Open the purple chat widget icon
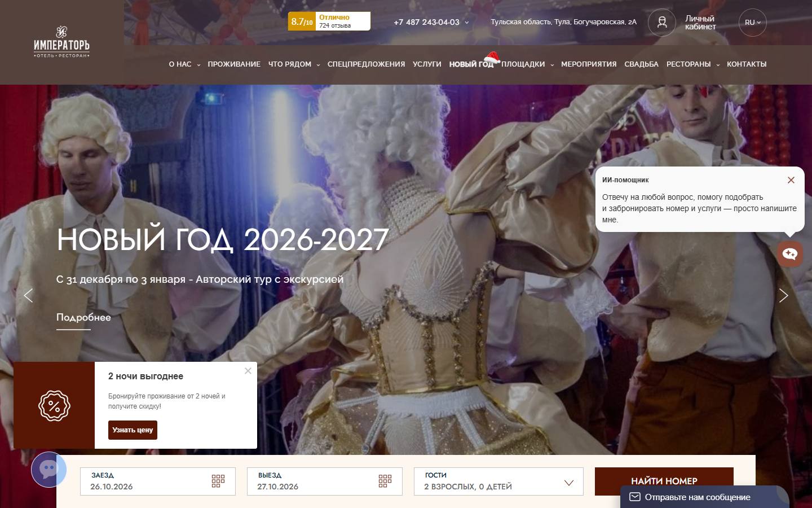 click(x=49, y=470)
